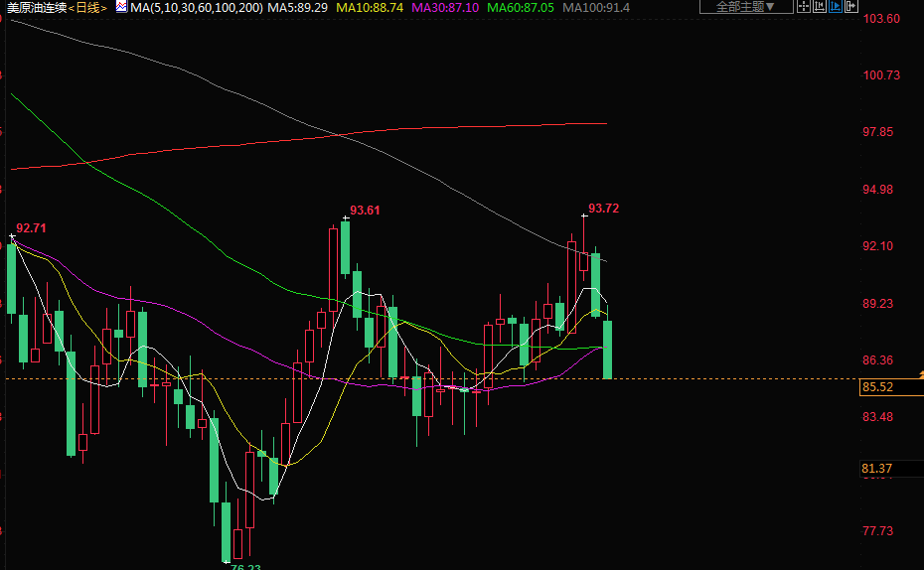Click the 93.72 high price marker
This screenshot has width=924, height=570.
(603, 209)
